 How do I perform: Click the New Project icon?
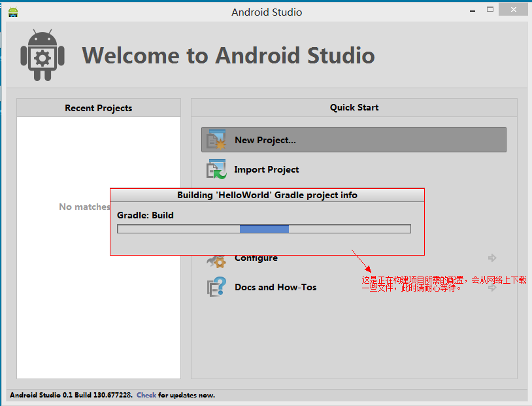coord(216,139)
